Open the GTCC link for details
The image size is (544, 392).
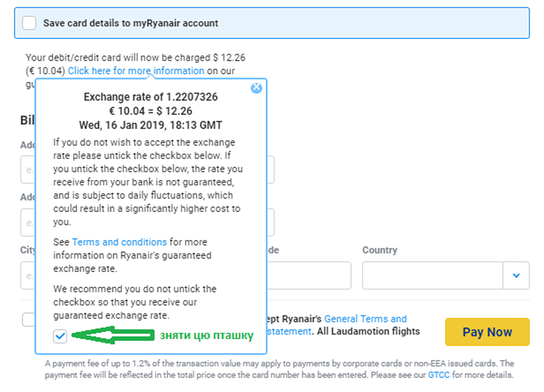pyautogui.click(x=440, y=375)
